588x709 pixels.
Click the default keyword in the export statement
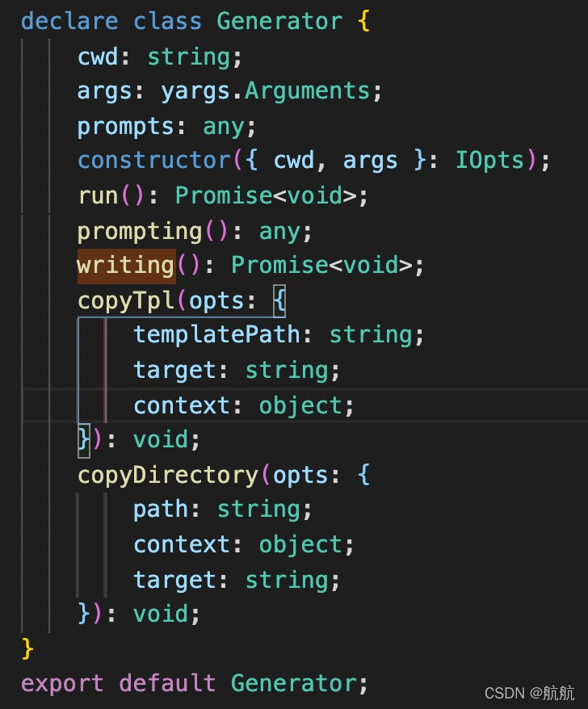(x=167, y=683)
